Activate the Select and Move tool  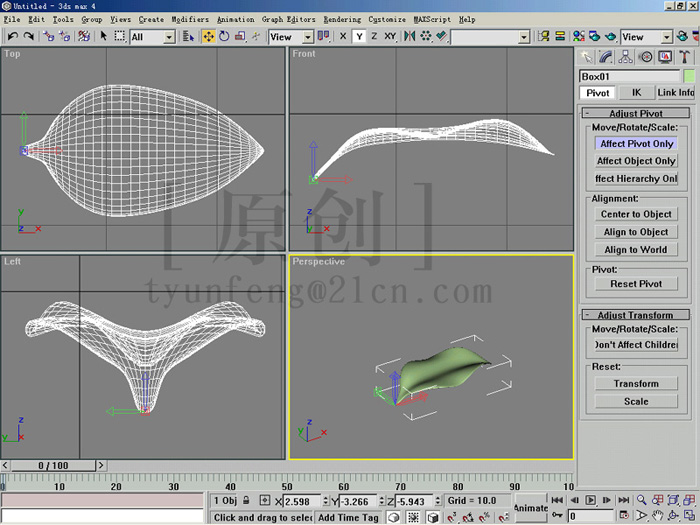tap(208, 37)
